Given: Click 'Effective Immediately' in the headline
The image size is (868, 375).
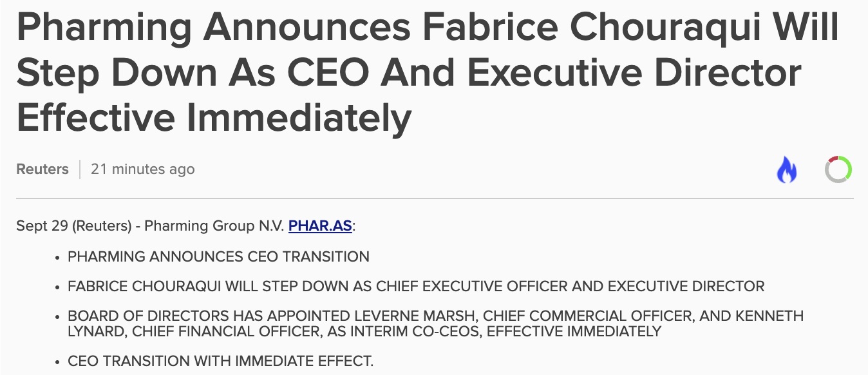Looking at the screenshot, I should [x=214, y=117].
